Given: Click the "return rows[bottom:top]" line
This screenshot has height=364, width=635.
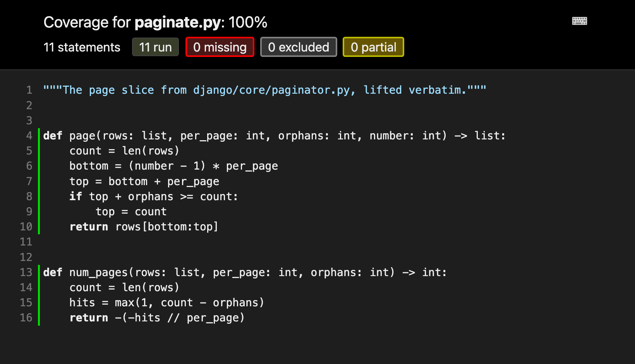Looking at the screenshot, I should (144, 227).
